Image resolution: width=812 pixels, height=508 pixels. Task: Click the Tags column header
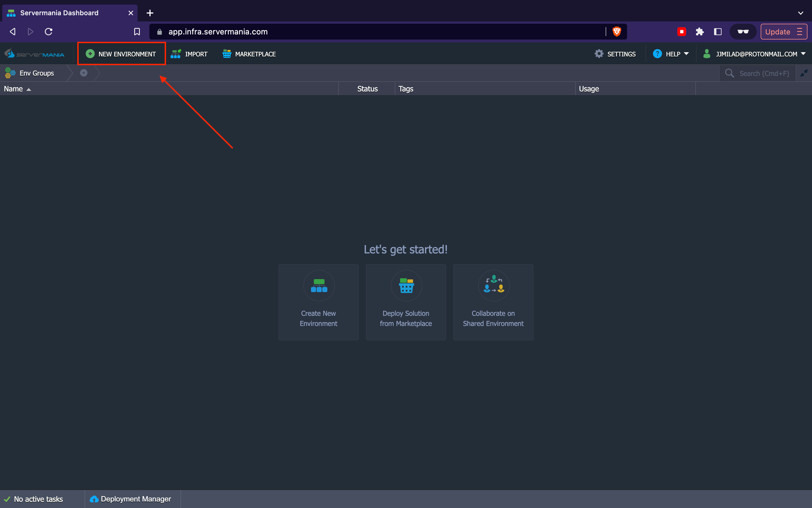pos(485,89)
